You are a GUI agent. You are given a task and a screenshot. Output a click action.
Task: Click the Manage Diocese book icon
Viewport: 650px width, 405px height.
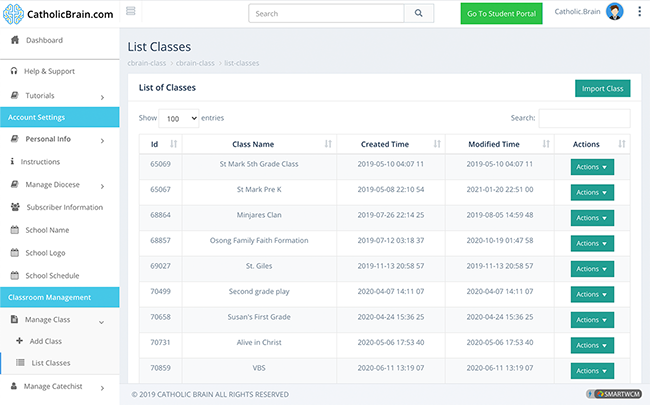coord(15,184)
